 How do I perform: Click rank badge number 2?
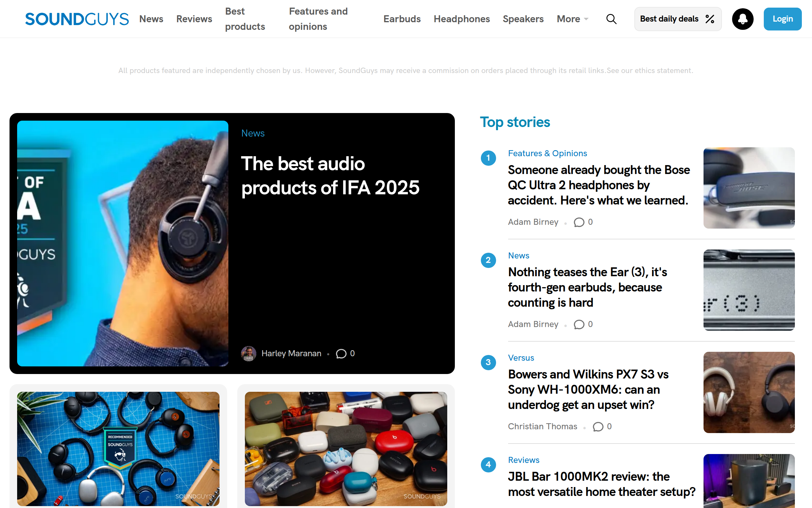(x=488, y=260)
